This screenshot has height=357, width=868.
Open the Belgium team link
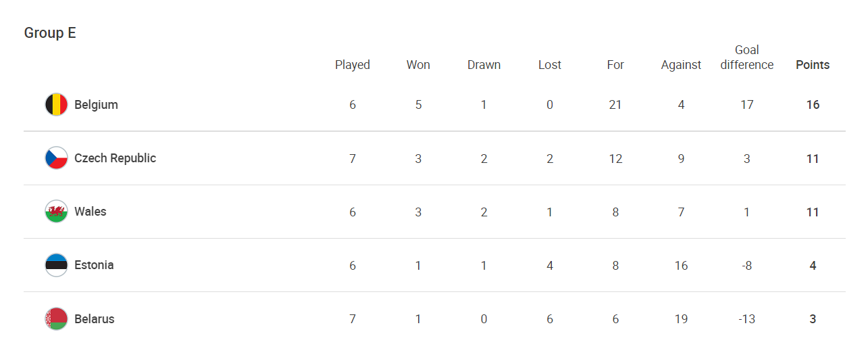pyautogui.click(x=96, y=105)
